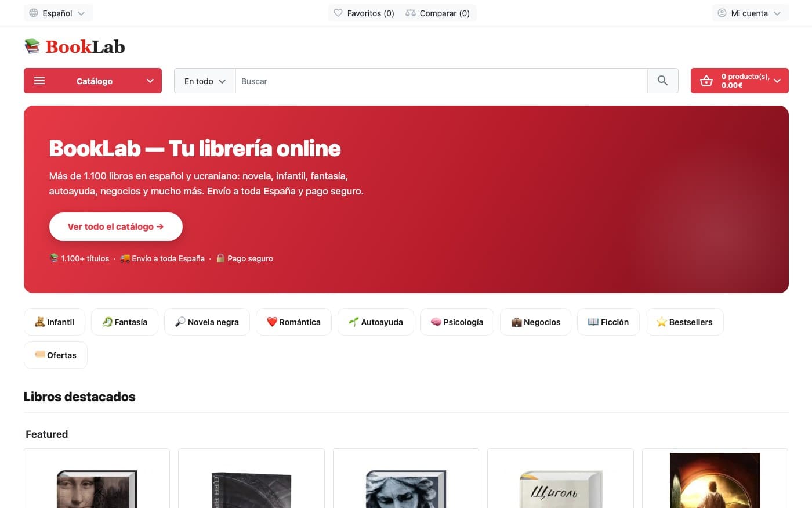Open the Romántica category chip
This screenshot has width=812, height=508.
click(293, 322)
